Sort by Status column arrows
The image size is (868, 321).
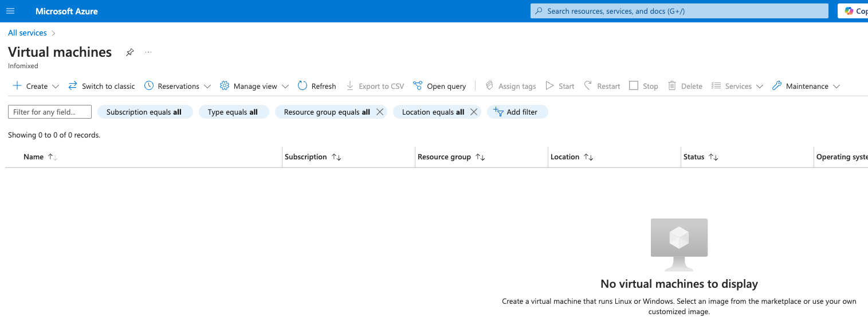tap(713, 157)
